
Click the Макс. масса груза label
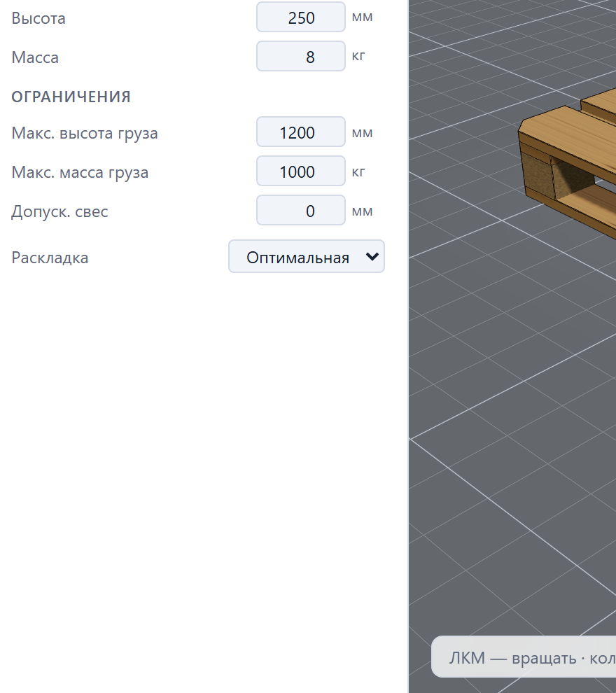tap(80, 172)
